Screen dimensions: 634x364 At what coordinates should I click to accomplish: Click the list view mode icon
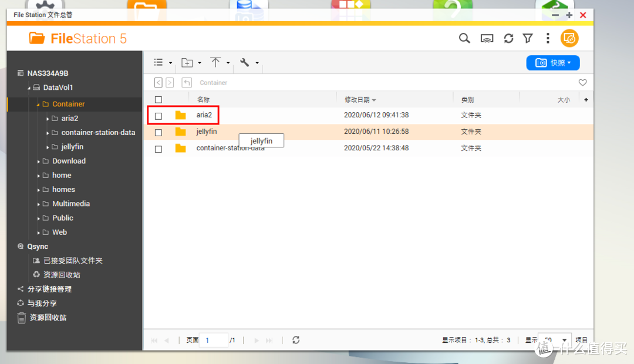click(158, 62)
